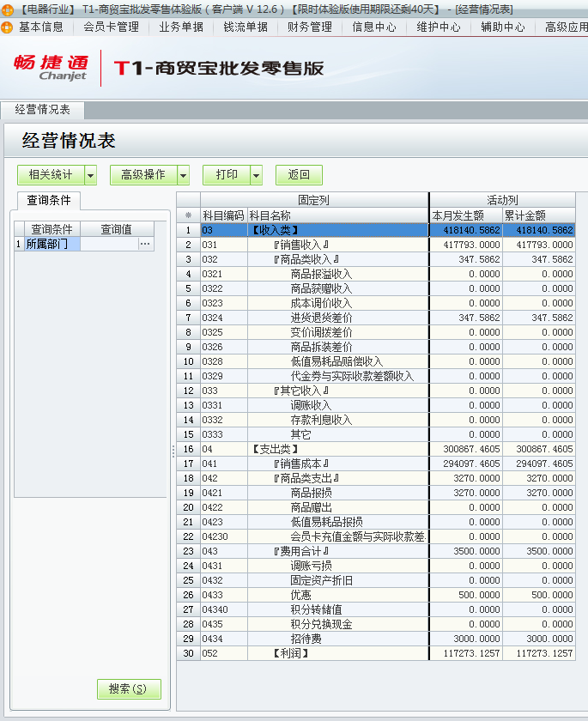Select the 『销售收入』 row
Image resolution: width=588 pixels, height=721 pixels.
pyautogui.click(x=376, y=245)
